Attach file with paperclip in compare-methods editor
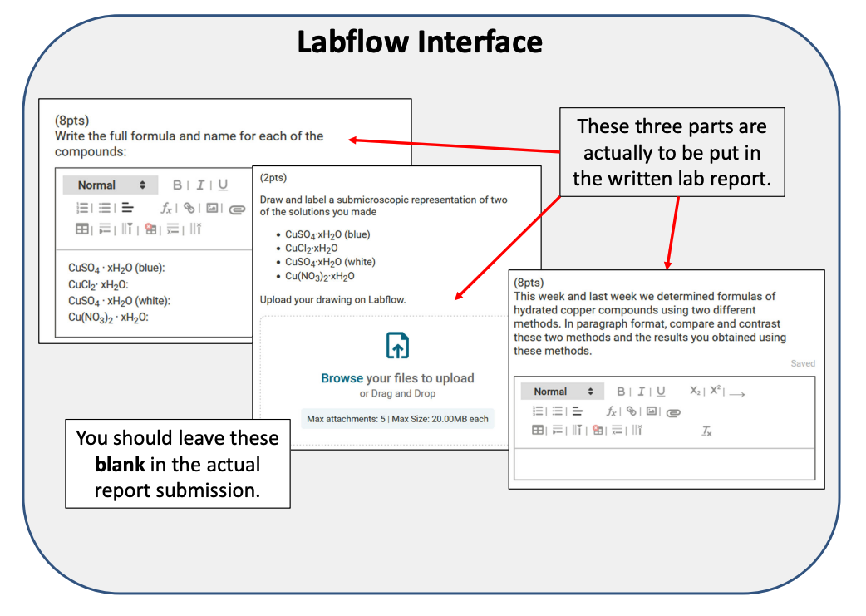866x616 pixels. coord(673,412)
